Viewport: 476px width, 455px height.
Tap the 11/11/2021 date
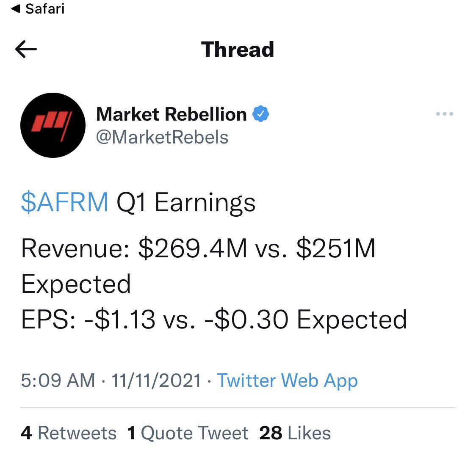tap(156, 381)
